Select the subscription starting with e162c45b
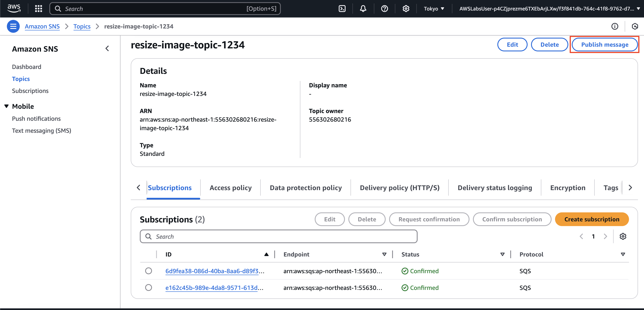This screenshot has width=644, height=310. point(149,288)
